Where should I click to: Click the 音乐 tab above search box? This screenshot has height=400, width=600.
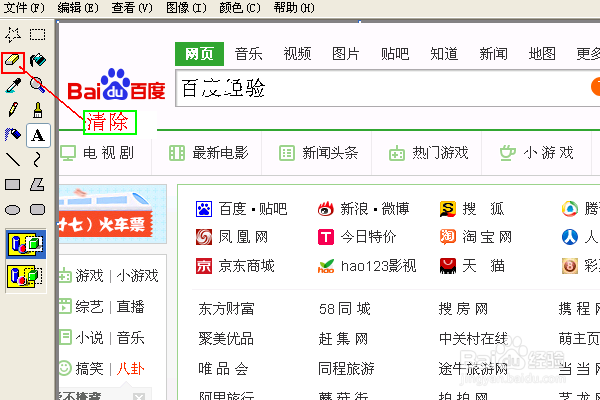pos(248,54)
